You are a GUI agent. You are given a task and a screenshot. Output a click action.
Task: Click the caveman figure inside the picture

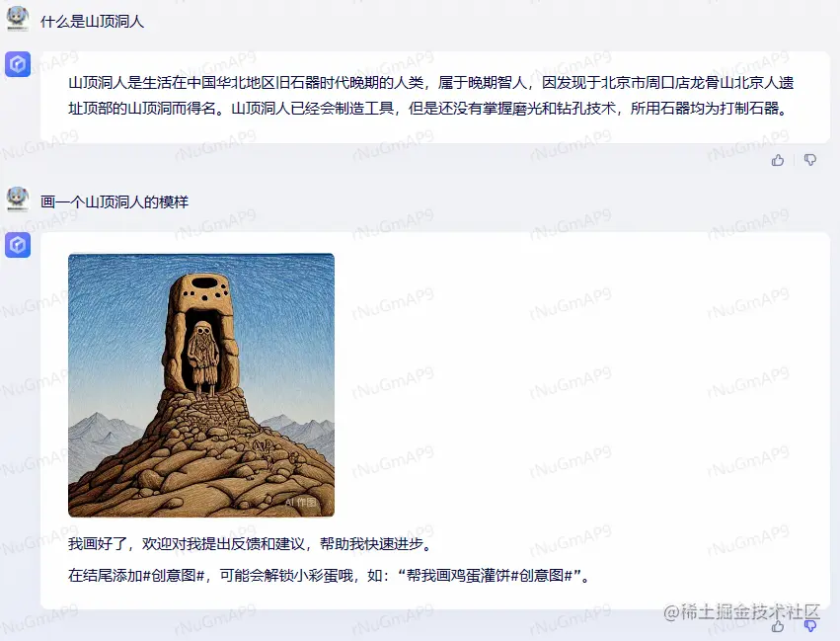[x=202, y=358]
